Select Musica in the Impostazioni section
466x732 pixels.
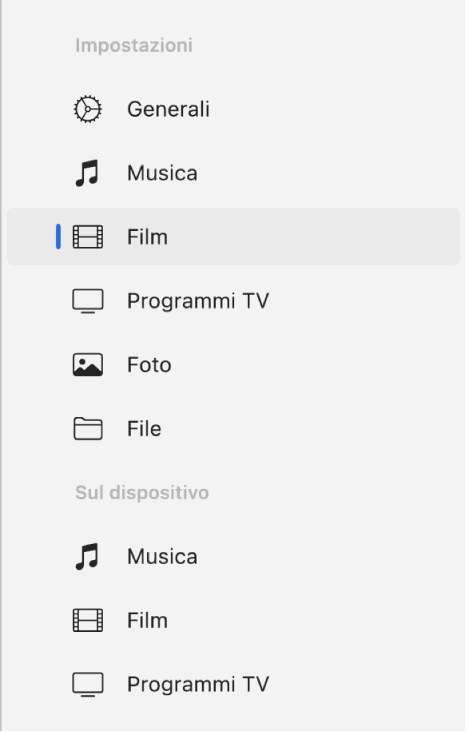click(233, 173)
